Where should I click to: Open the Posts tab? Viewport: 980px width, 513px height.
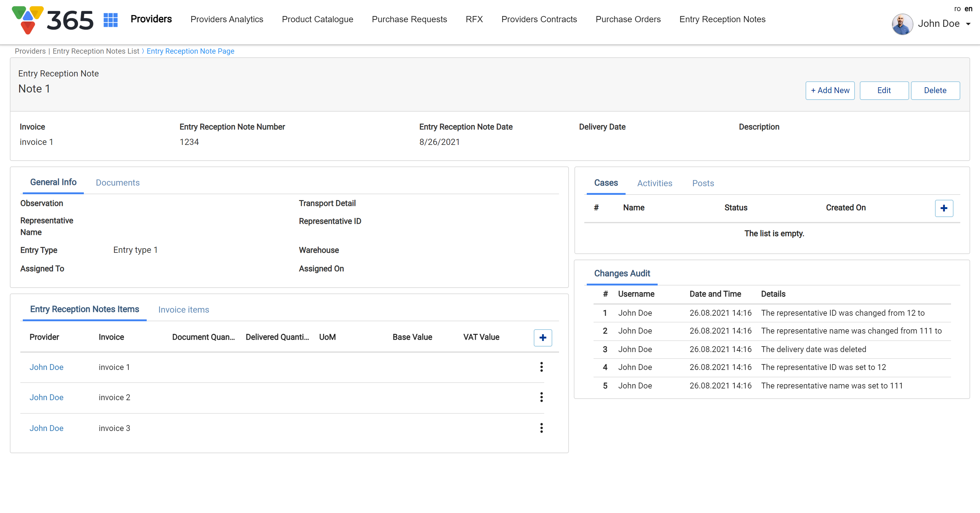pos(703,183)
